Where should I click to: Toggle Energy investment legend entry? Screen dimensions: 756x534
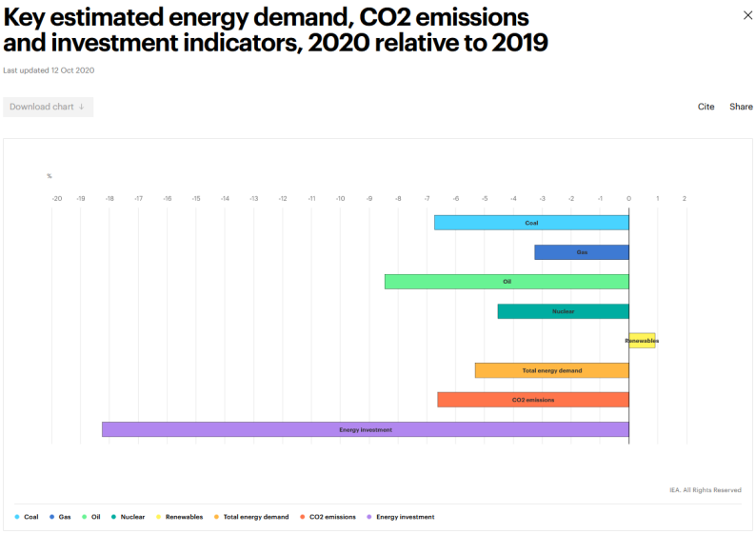[x=400, y=517]
